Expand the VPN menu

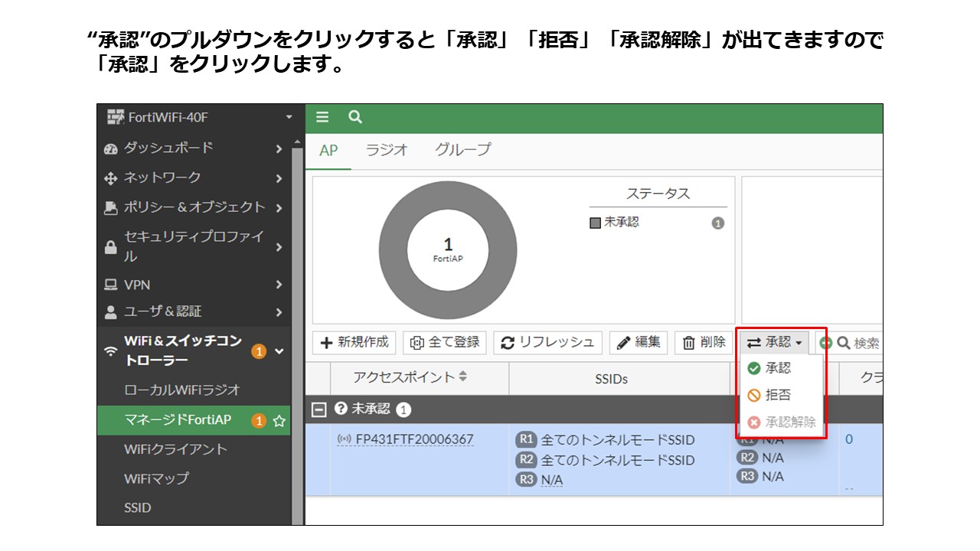coord(194,285)
